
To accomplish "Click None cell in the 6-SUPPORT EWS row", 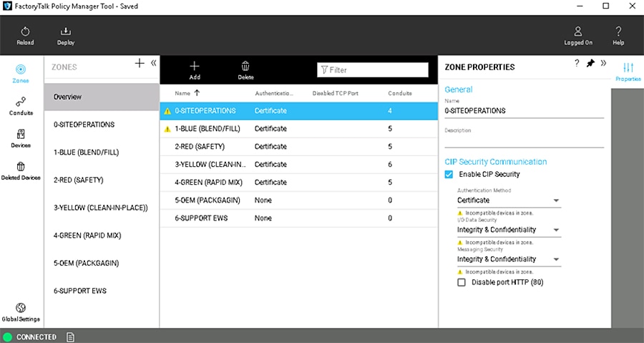I will (x=263, y=218).
